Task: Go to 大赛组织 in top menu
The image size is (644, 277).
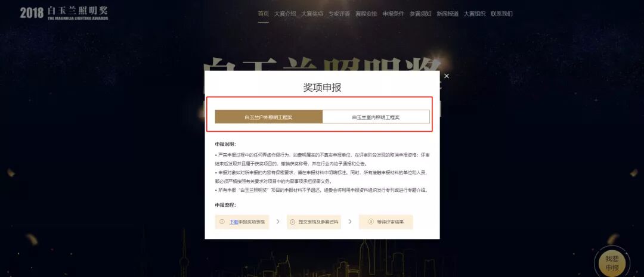Action: (475, 14)
